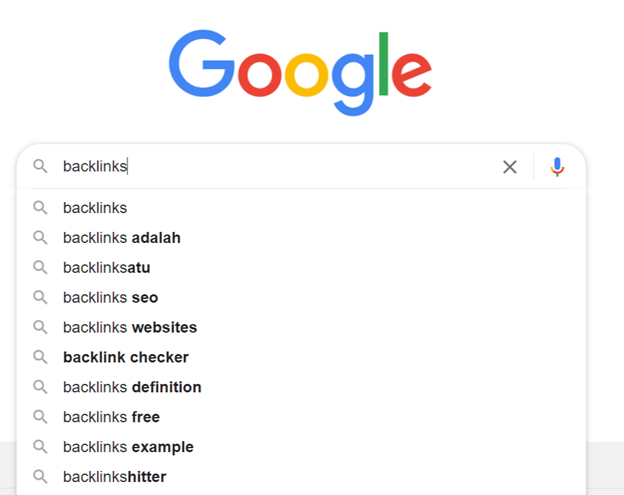Select the "backlink checker" suggestion

pos(301,357)
